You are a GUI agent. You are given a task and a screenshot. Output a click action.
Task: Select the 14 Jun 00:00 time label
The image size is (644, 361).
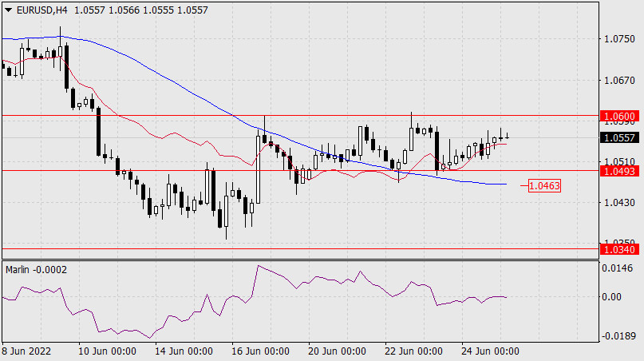(184, 351)
